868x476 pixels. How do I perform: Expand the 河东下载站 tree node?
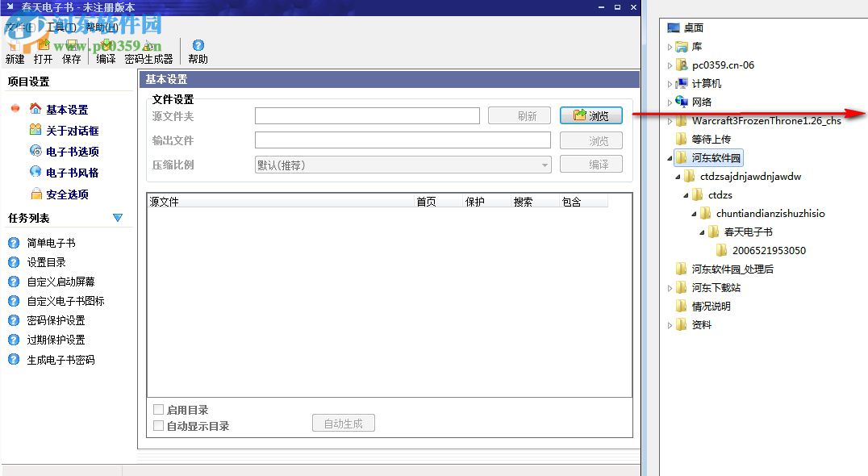(670, 288)
